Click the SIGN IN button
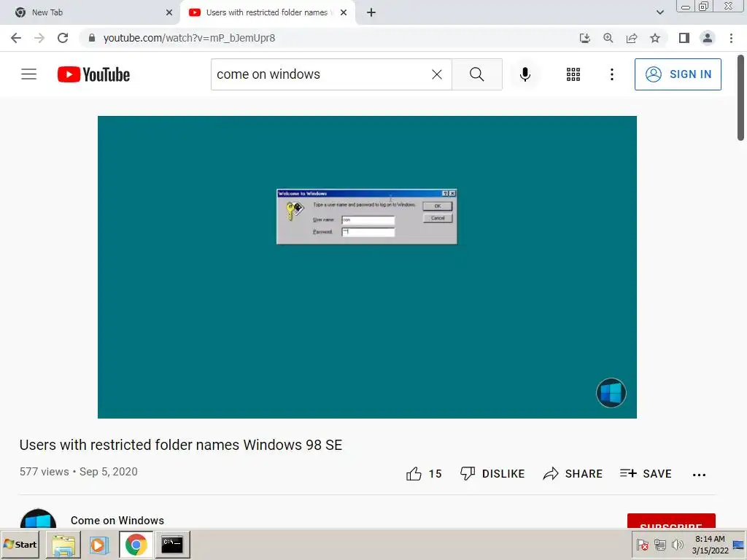 pyautogui.click(x=678, y=74)
